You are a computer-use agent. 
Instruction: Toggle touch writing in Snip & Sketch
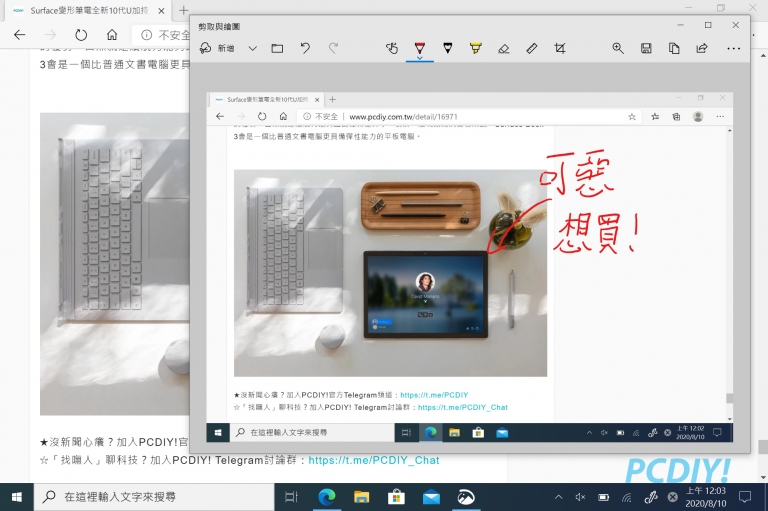tap(392, 48)
